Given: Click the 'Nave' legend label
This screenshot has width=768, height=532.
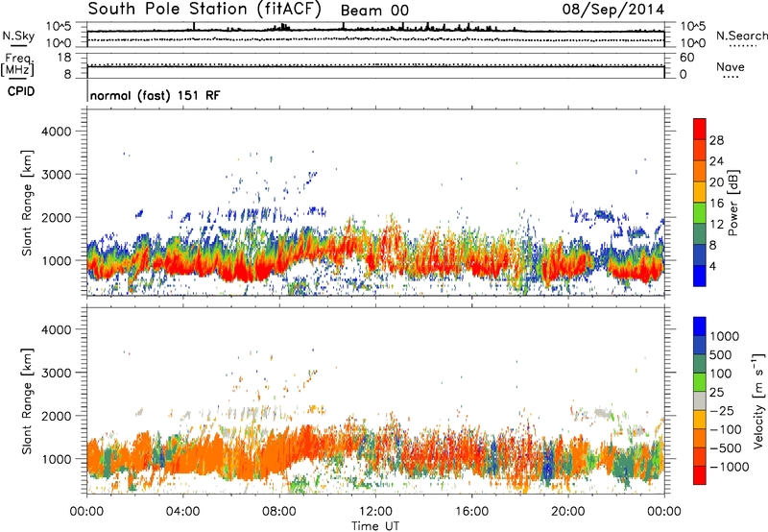Looking at the screenshot, I should click(731, 66).
